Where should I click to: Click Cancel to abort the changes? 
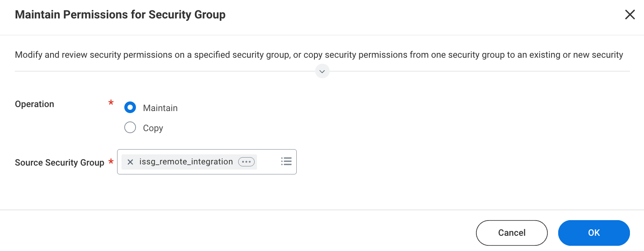[511, 233]
